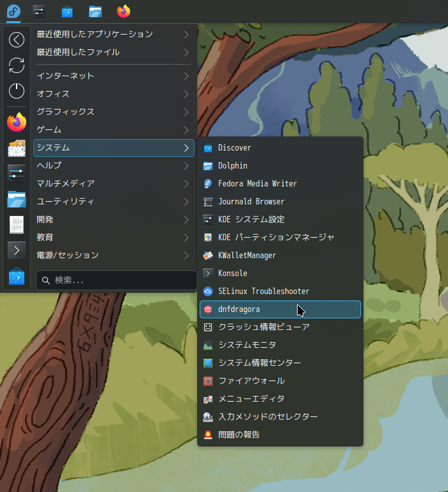
Task: Click Fedora Media Writer icon
Action: [x=208, y=184]
